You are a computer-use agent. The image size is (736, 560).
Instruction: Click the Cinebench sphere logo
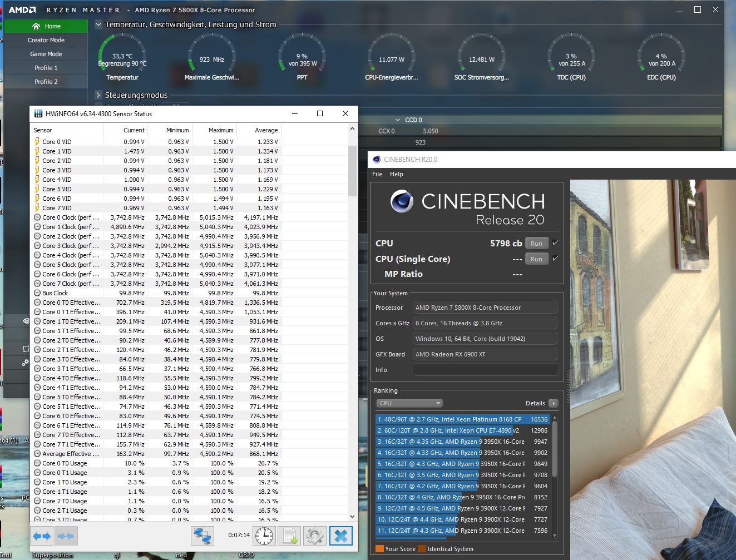click(x=402, y=201)
